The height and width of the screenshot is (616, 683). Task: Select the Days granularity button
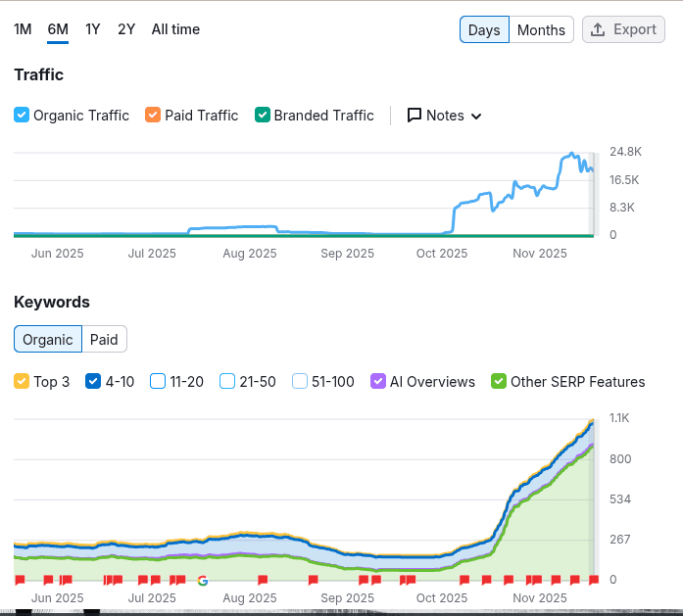click(484, 29)
